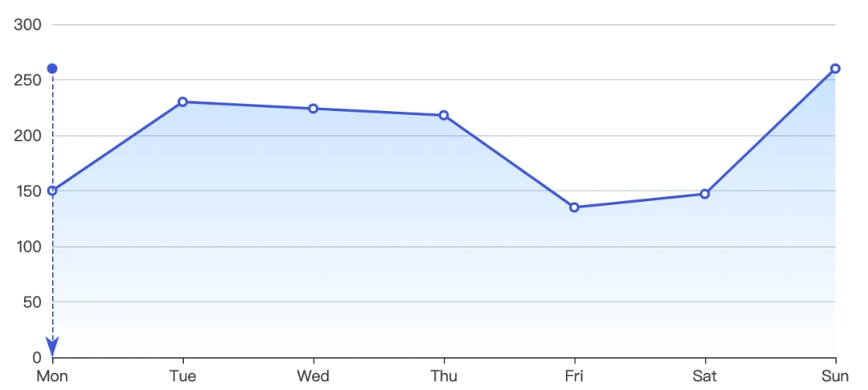
Task: Select the Saturday data point marker
Action: pos(705,194)
